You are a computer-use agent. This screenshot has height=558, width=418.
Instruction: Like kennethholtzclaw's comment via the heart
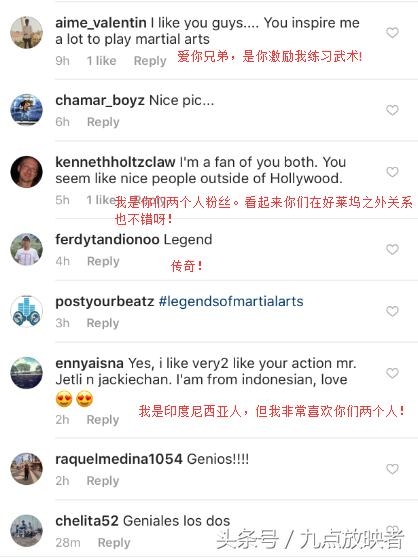[x=392, y=172]
